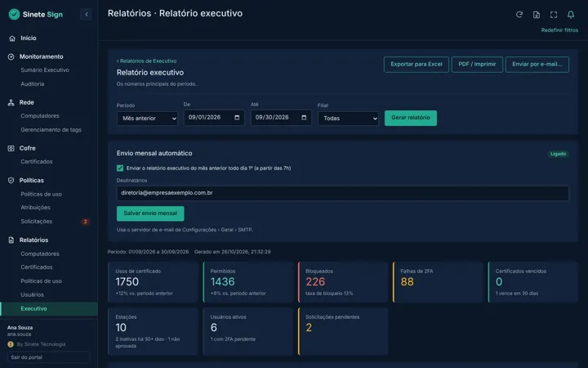Open the calendar picker for the De date

pos(237,118)
